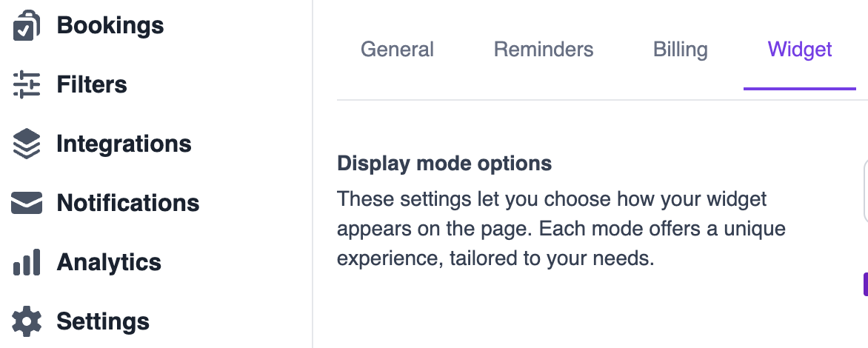Open the Reminders tab

point(544,50)
